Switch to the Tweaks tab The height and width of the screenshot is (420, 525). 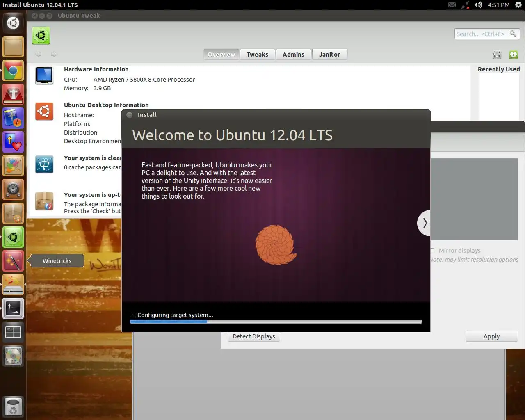coord(258,55)
